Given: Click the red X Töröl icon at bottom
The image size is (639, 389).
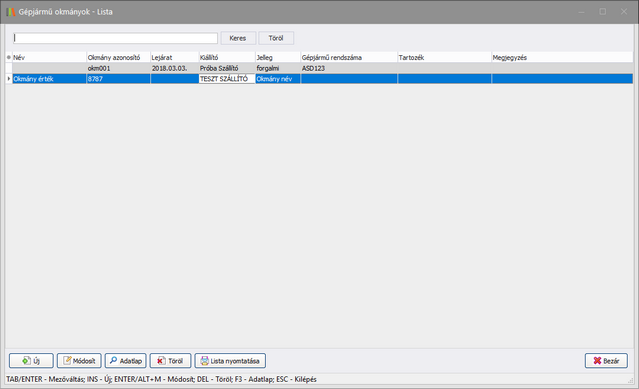Looking at the screenshot, I should [161, 360].
